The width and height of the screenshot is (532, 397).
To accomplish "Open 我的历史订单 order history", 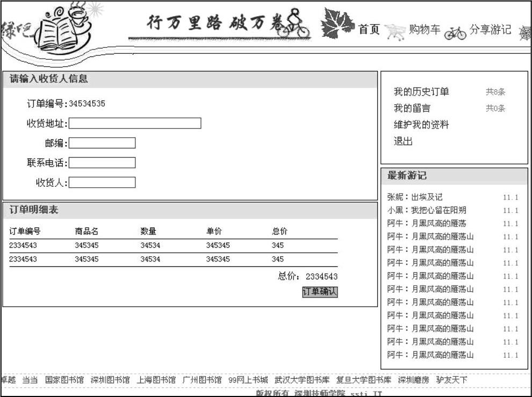I will (x=421, y=91).
